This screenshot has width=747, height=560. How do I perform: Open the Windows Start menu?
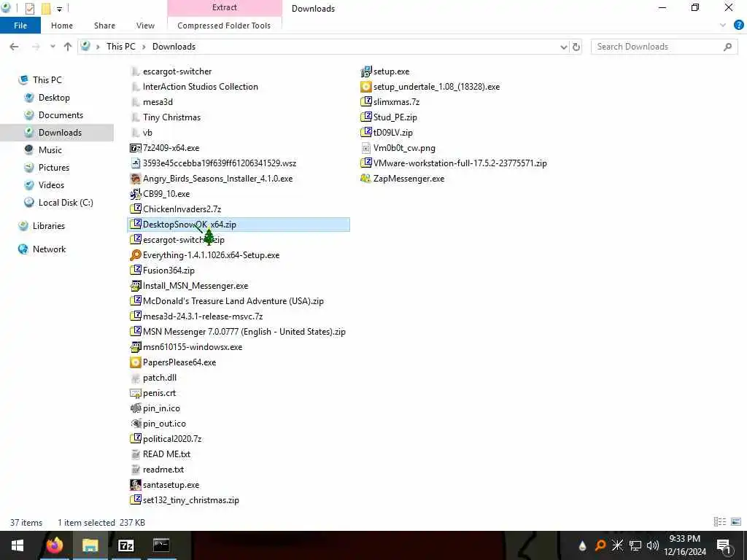click(x=18, y=545)
